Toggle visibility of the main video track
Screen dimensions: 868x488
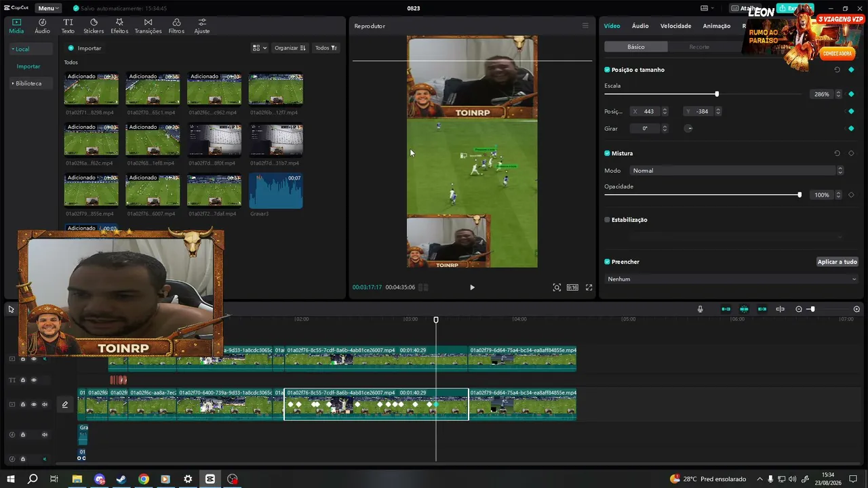coord(34,405)
